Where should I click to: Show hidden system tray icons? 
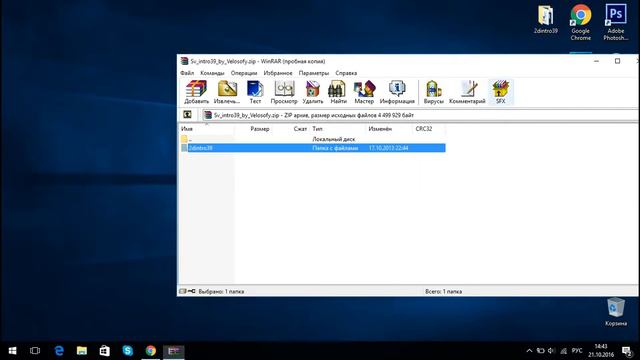(529, 351)
